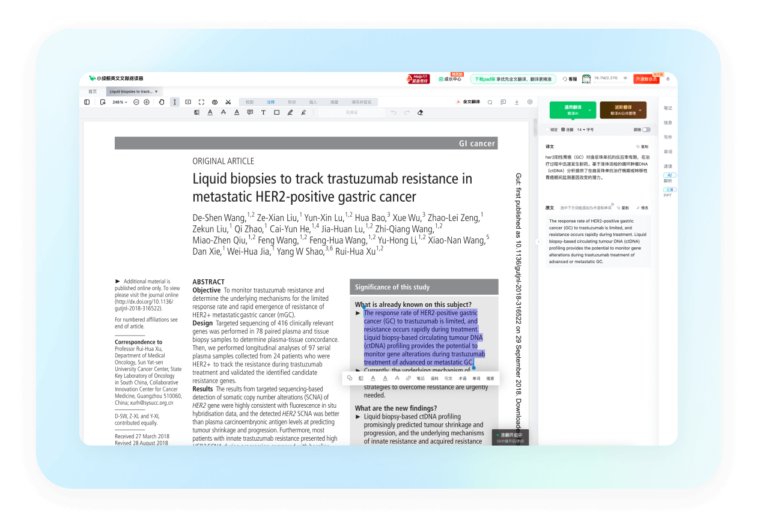757x532 pixels.
Task: Select the underline annotation tool in the annotation toolbar
Action: coord(210,112)
